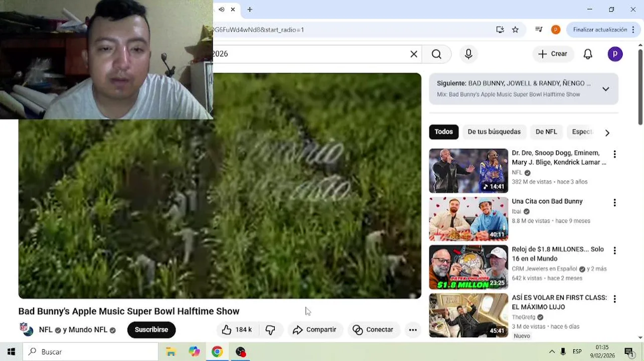Open the media controls icon in Chrome toolbar
The image size is (644, 361).
(x=539, y=30)
